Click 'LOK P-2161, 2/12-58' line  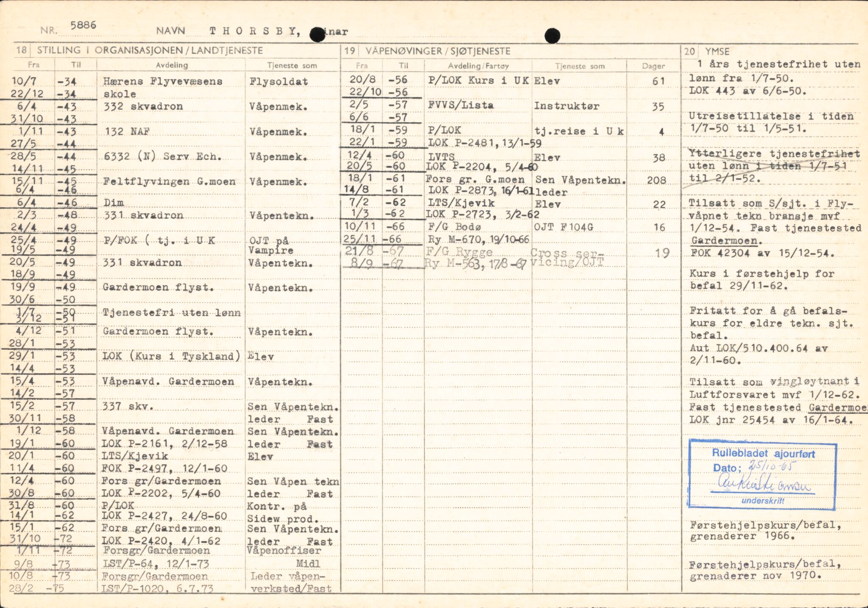pyautogui.click(x=165, y=444)
